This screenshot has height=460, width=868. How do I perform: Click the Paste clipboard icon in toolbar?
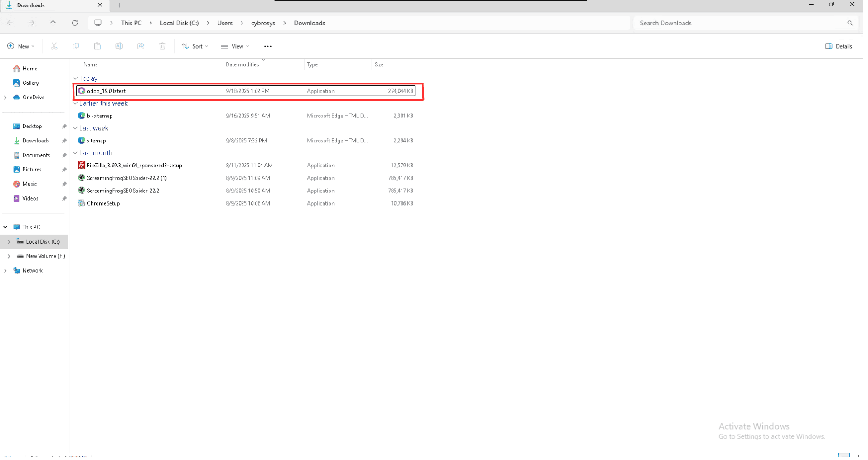(97, 46)
